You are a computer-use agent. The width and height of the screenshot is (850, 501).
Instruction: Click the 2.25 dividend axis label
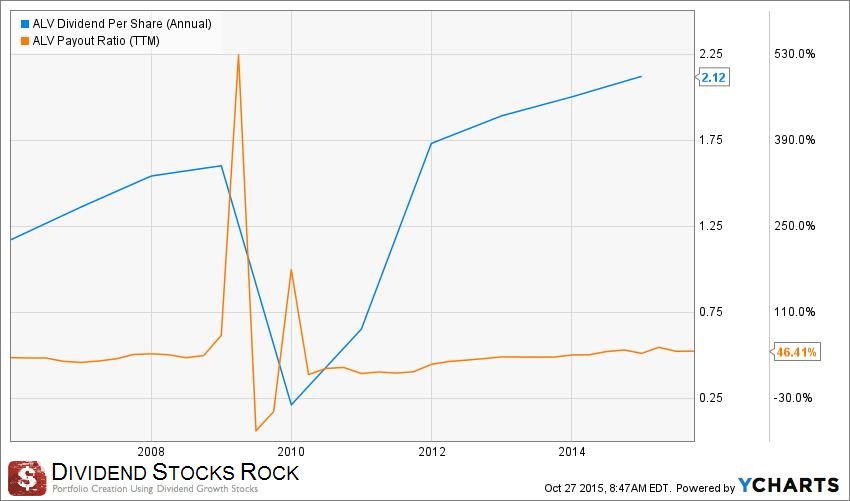pyautogui.click(x=711, y=54)
